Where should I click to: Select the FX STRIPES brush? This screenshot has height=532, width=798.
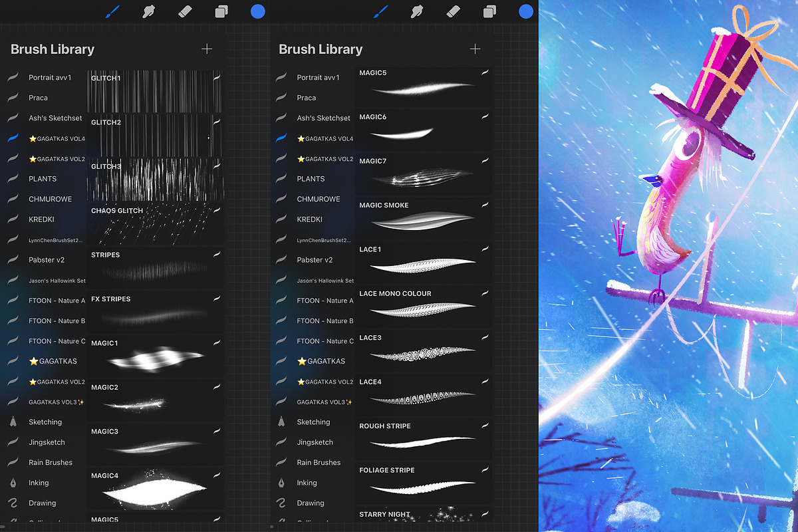pyautogui.click(x=155, y=312)
